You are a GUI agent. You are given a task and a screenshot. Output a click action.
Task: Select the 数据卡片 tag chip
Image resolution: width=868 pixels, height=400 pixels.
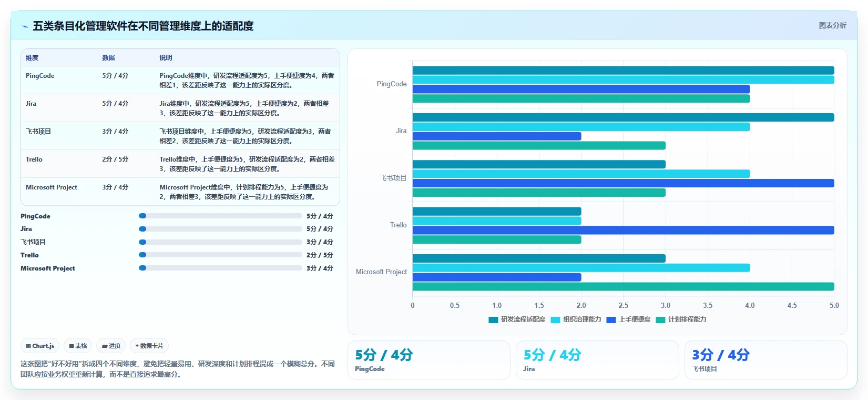(x=149, y=346)
